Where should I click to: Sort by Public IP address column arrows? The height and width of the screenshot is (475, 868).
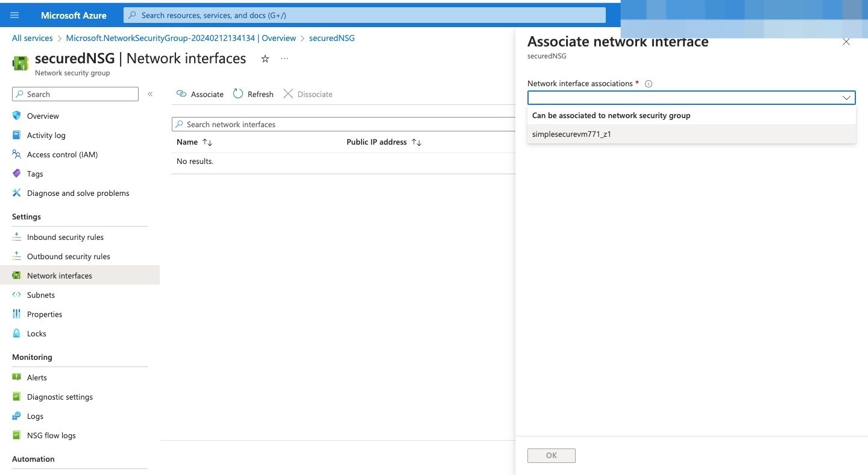coord(417,142)
